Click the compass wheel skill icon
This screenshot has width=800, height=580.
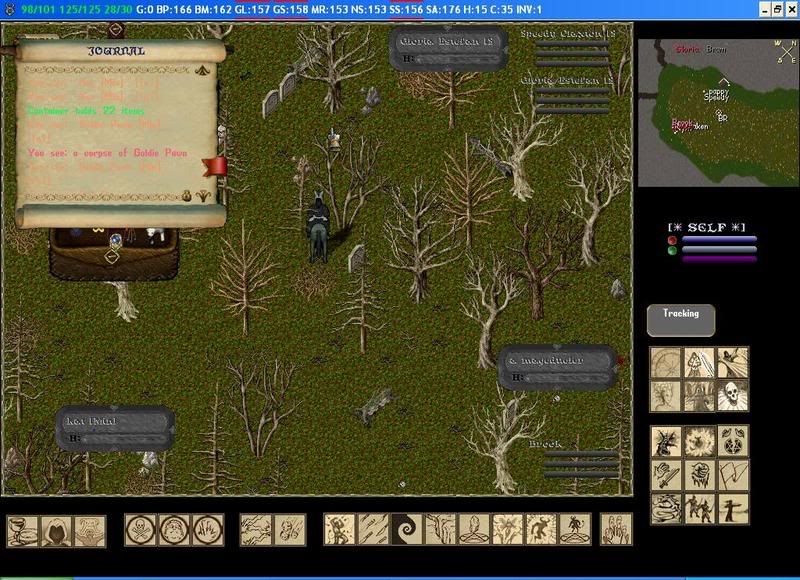pos(665,362)
